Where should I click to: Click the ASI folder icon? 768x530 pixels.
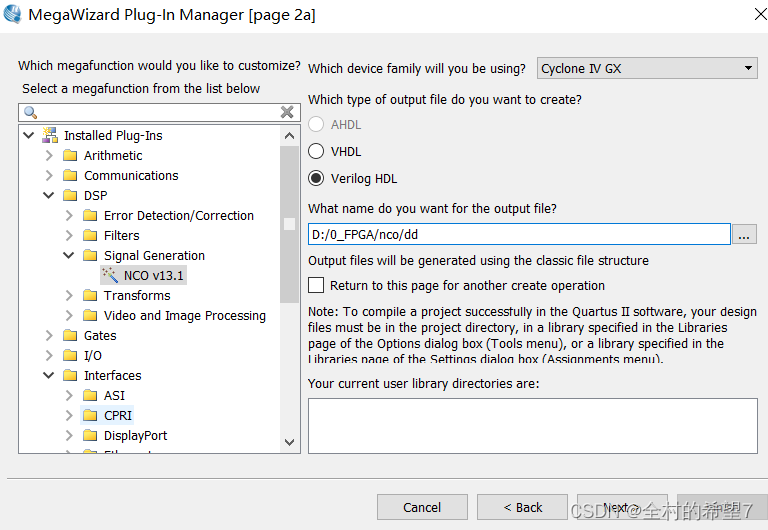[90, 395]
